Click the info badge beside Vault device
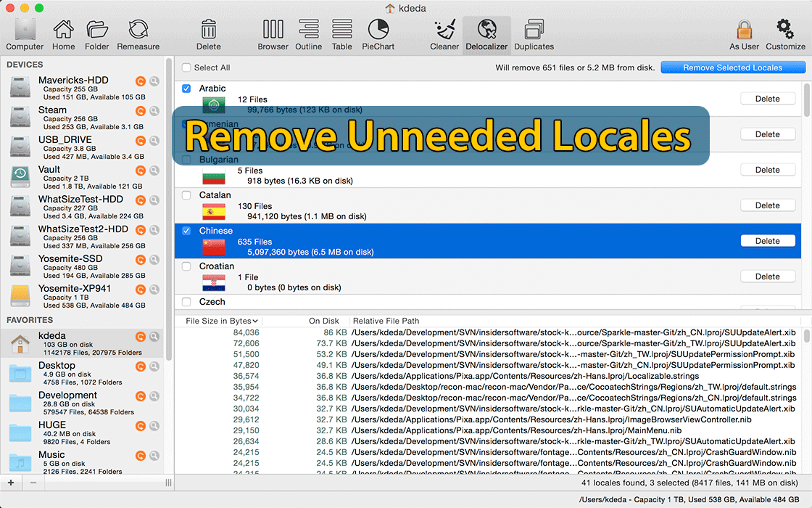The width and height of the screenshot is (812, 508). [154, 171]
